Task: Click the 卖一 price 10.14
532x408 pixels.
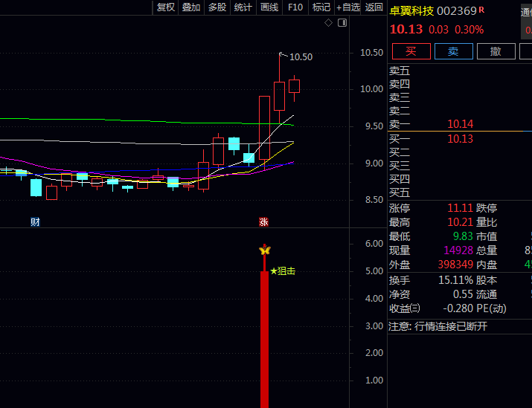Action: tap(460, 124)
